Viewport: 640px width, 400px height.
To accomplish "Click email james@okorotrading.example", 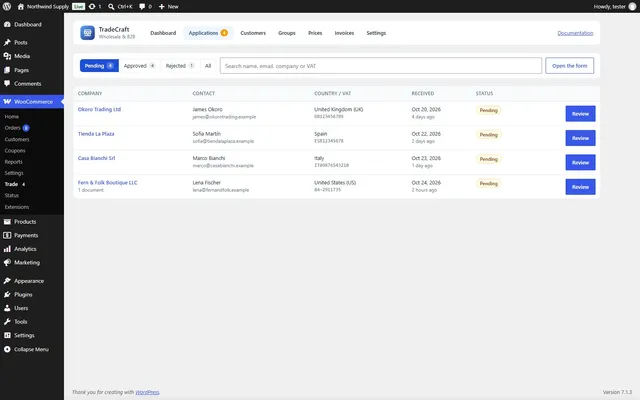I will tap(224, 117).
